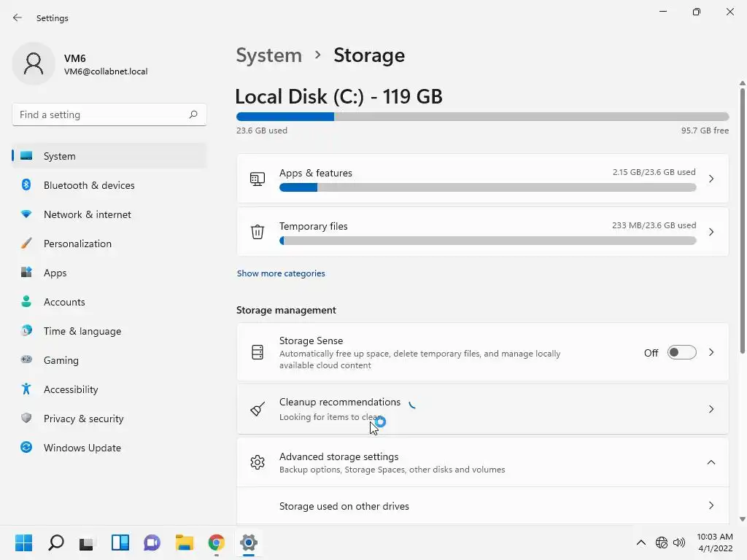Screen dimensions: 747x560
Task: Click the search magnifier in Find a setting
Action: point(193,114)
